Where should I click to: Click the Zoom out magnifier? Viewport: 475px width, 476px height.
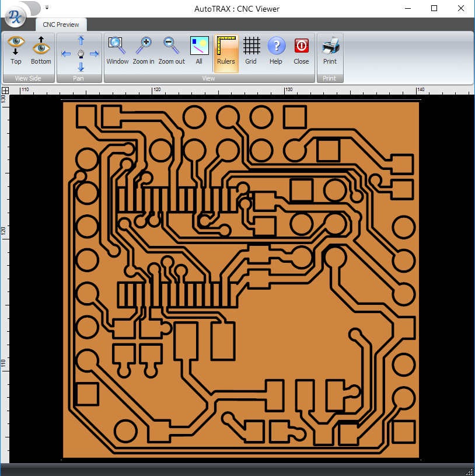click(171, 50)
